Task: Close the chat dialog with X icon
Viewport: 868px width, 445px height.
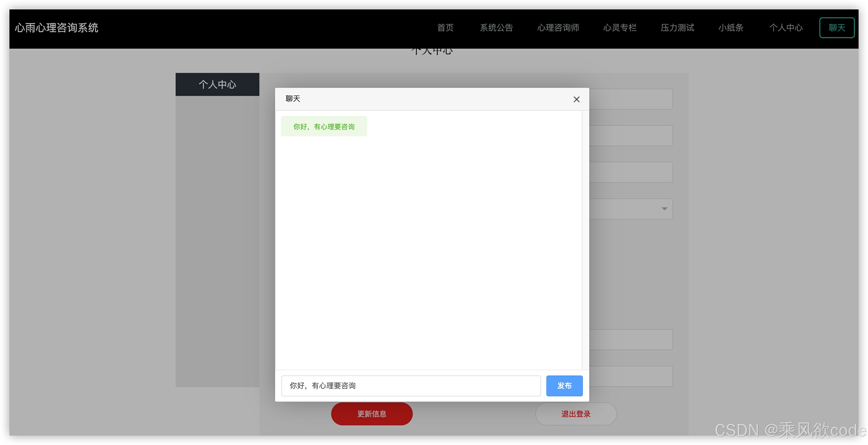Action: pos(576,99)
